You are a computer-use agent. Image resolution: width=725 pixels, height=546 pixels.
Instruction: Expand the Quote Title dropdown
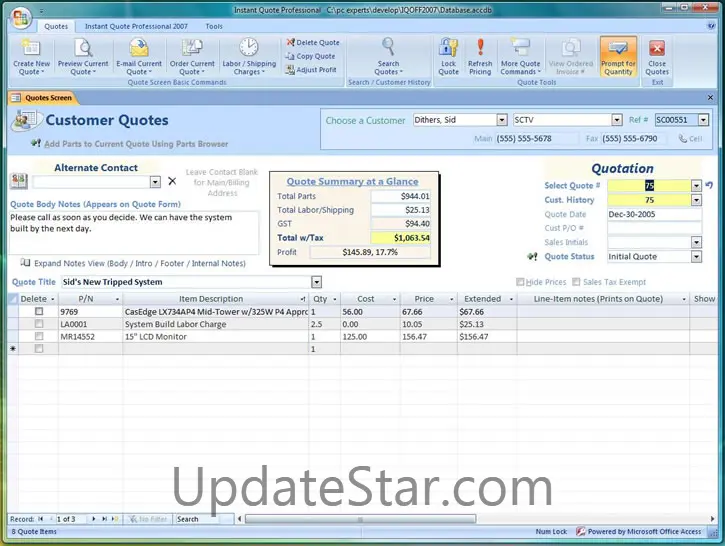[316, 283]
